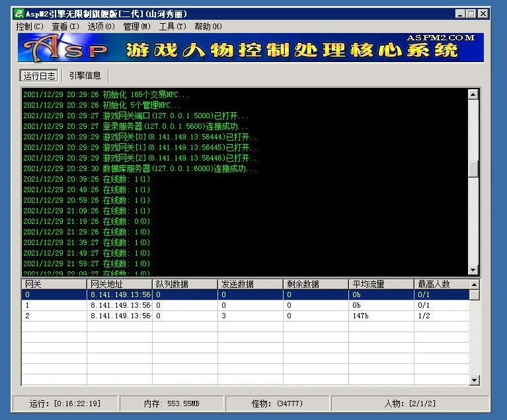Click the log scrollbar up arrow

point(473,94)
